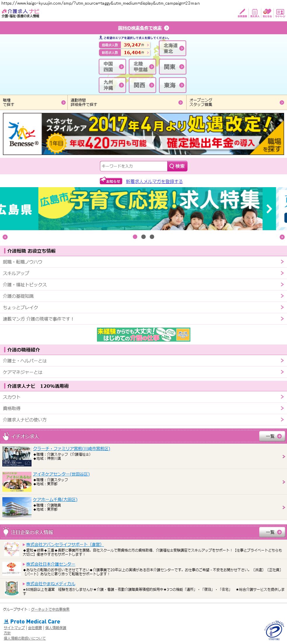Open 見た求人 calendar icon
Screen dimensions: 287x644
255,13
